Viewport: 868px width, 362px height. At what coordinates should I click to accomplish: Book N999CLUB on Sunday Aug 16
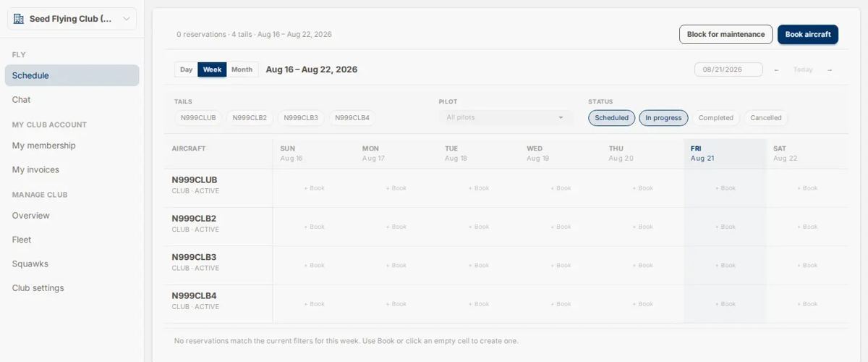[x=315, y=188]
